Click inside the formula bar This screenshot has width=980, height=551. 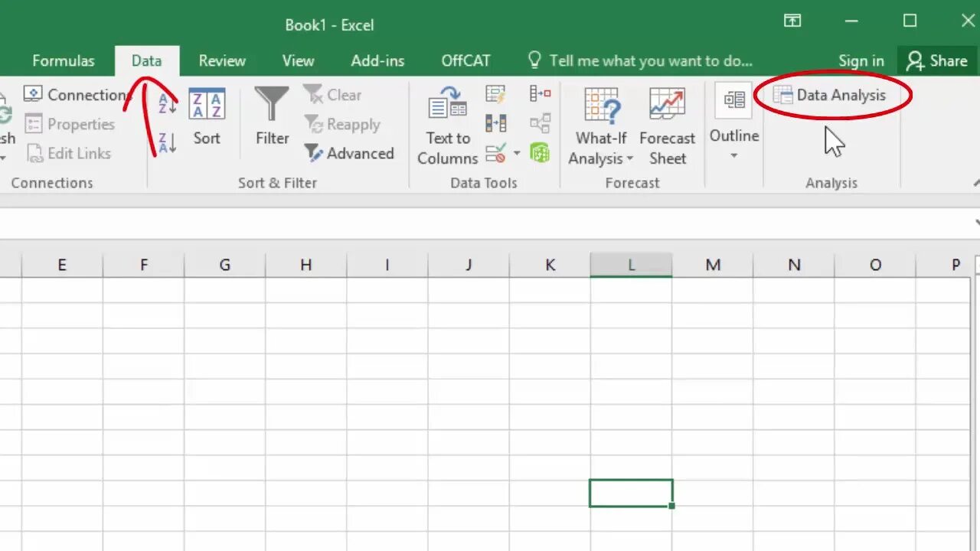[x=485, y=223]
